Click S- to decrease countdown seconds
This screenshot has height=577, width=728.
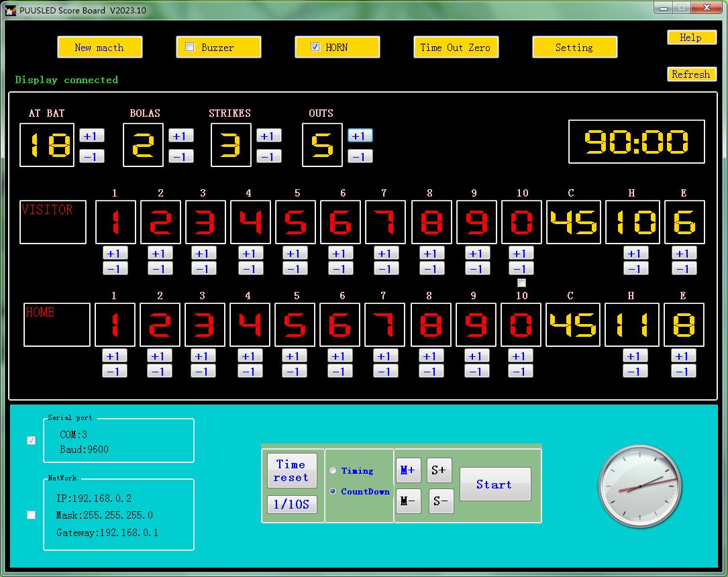(439, 501)
